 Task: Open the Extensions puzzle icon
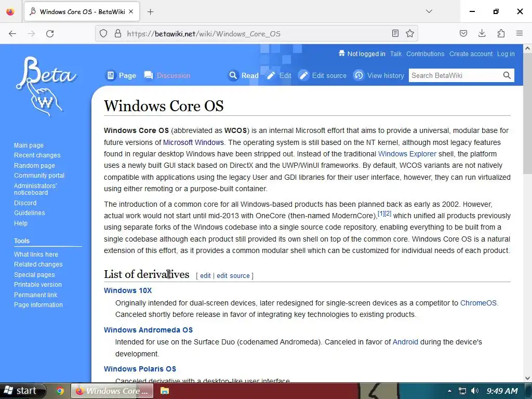pyautogui.click(x=501, y=33)
